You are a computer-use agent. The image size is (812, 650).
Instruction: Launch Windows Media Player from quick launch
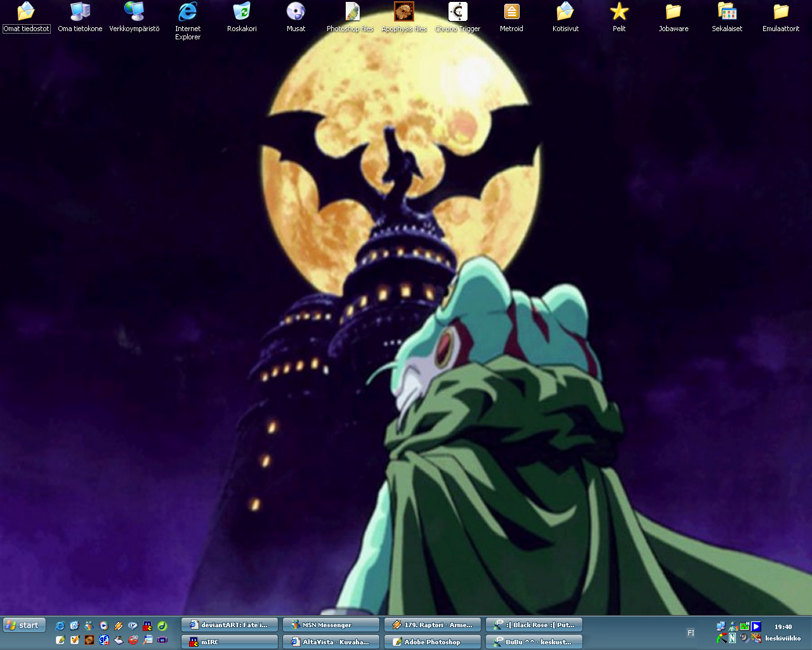tap(104, 626)
